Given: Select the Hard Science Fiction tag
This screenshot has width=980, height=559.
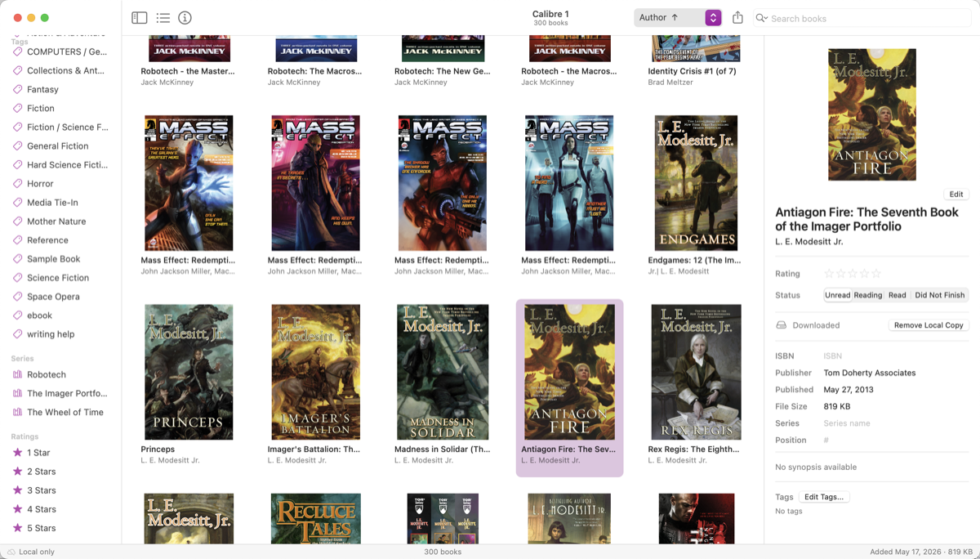Looking at the screenshot, I should (67, 165).
